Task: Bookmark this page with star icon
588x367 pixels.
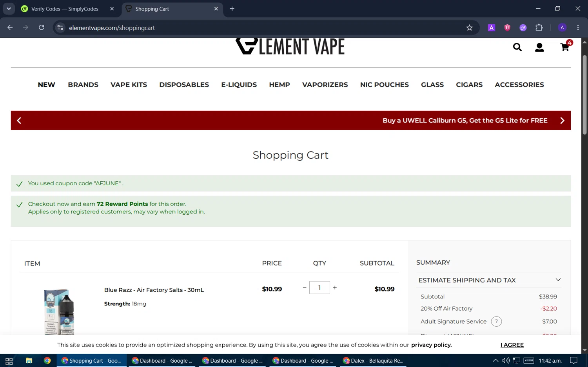Action: [x=469, y=27]
